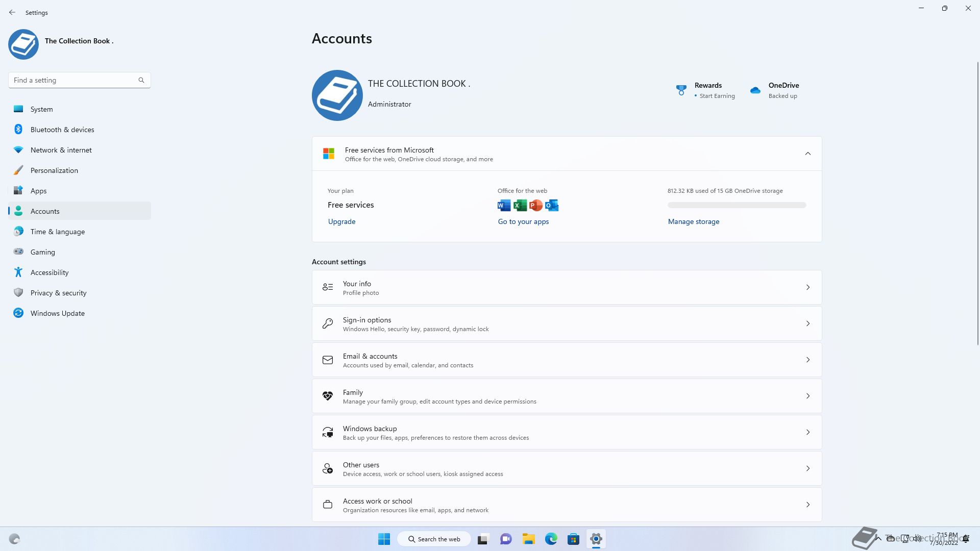Click the OneDrive cloud icon

tap(755, 90)
